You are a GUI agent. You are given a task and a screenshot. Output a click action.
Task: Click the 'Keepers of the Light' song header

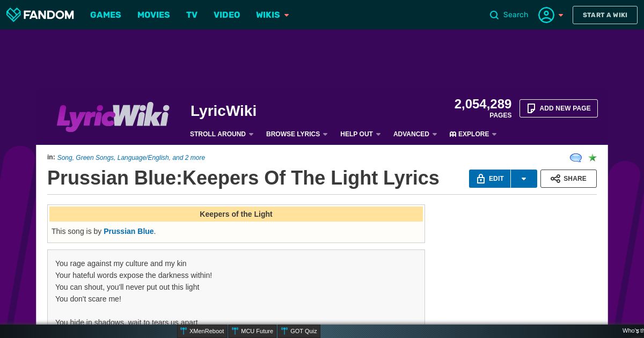tap(236, 214)
